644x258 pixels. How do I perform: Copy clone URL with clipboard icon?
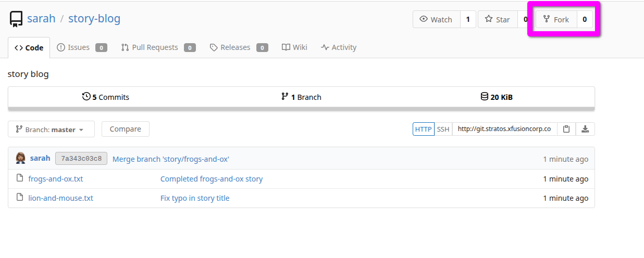pyautogui.click(x=566, y=129)
